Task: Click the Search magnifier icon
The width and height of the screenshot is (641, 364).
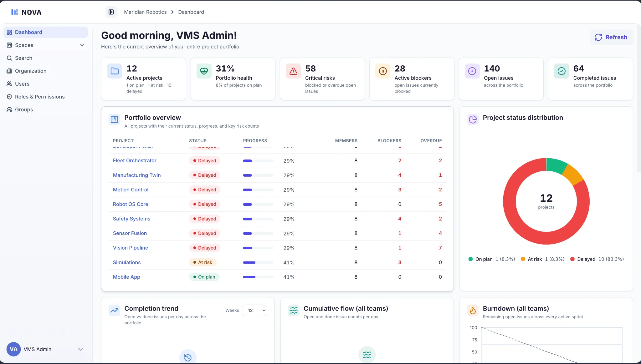Action: [9, 58]
